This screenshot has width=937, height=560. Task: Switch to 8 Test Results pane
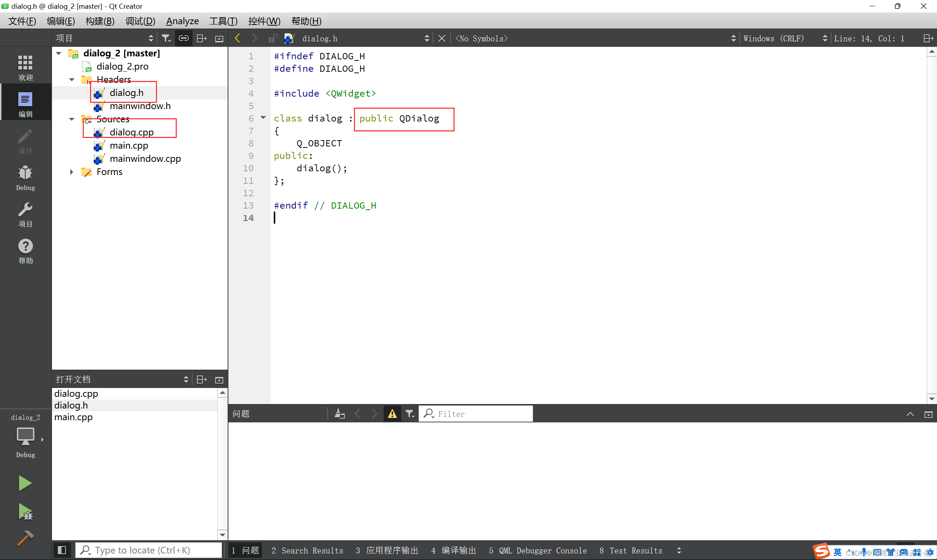point(631,550)
